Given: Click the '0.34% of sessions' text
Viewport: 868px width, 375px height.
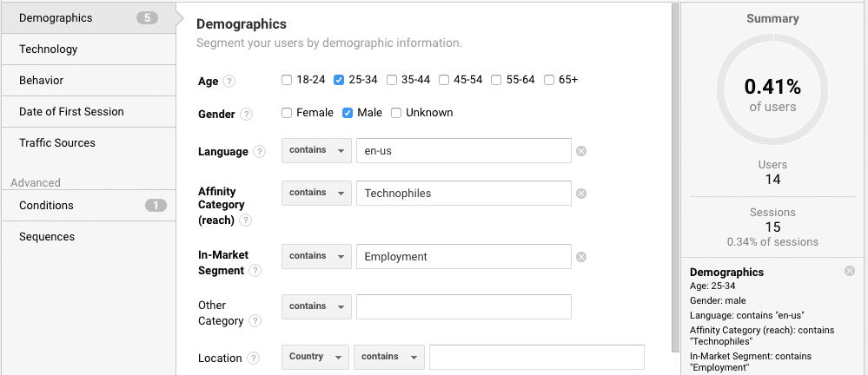Looking at the screenshot, I should click(x=772, y=241).
